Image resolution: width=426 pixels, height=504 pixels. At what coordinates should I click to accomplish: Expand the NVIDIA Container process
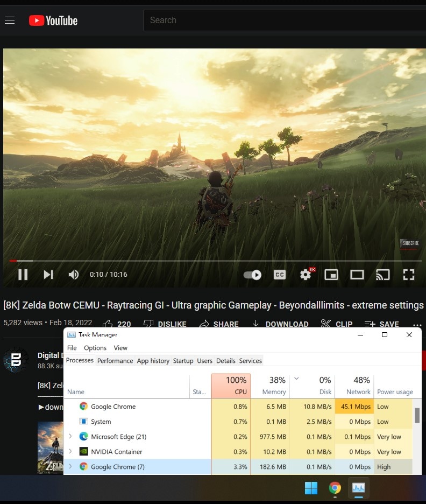click(x=70, y=452)
